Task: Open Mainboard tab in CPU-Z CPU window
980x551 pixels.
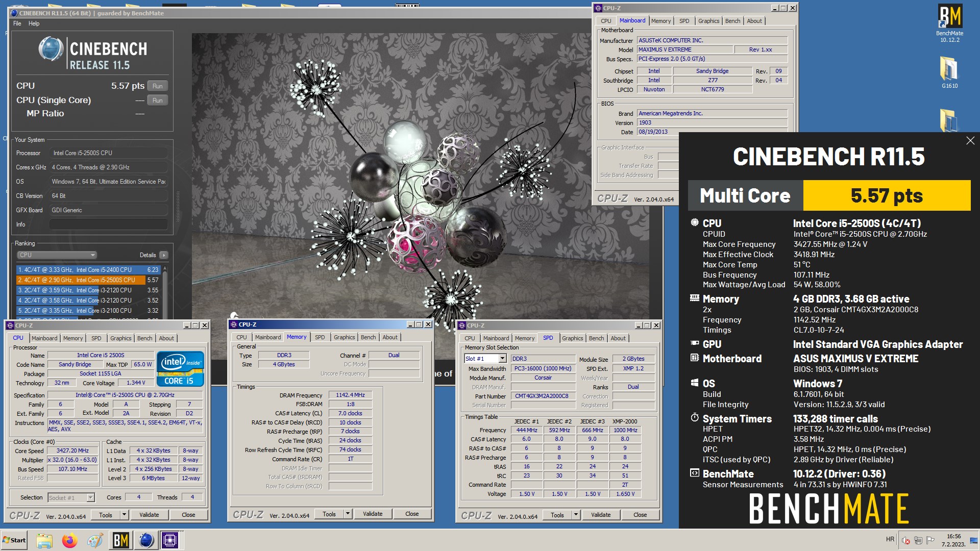Action: [44, 338]
